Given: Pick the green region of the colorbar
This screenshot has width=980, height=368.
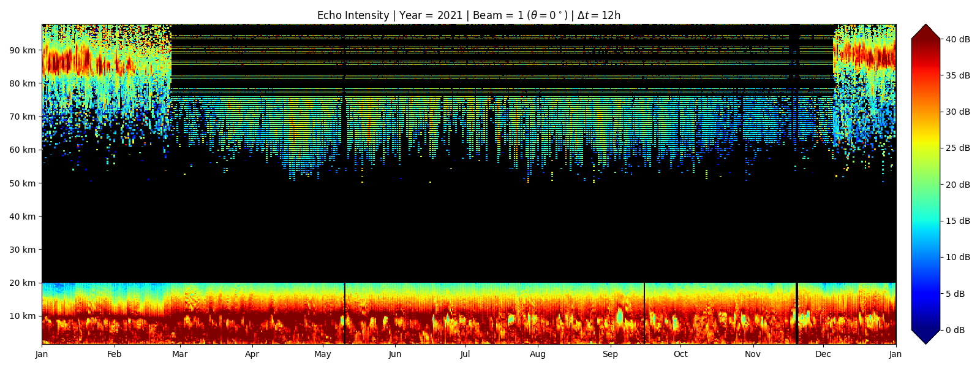Looking at the screenshot, I should [x=925, y=184].
